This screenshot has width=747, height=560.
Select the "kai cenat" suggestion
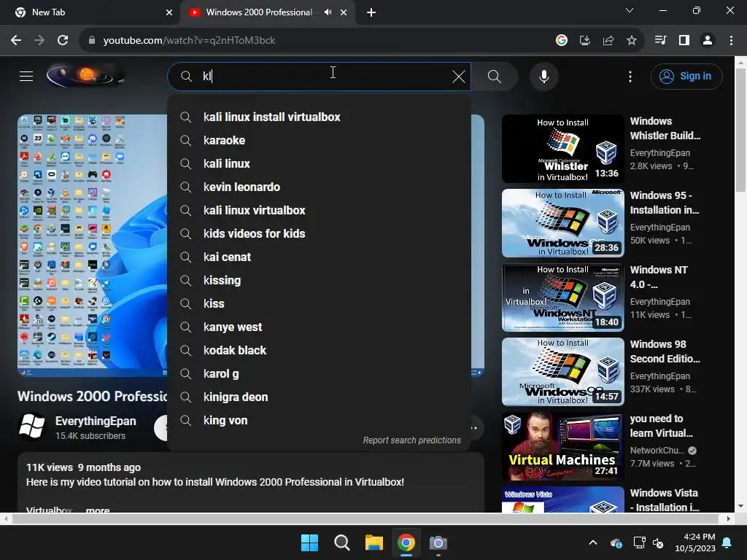click(x=319, y=257)
